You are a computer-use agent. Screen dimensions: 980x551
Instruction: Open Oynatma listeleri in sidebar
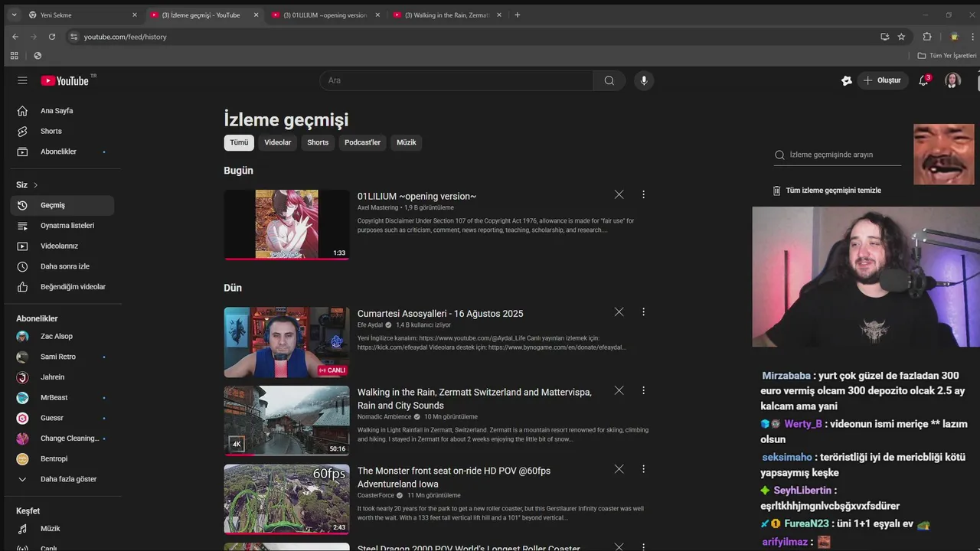coord(62,226)
